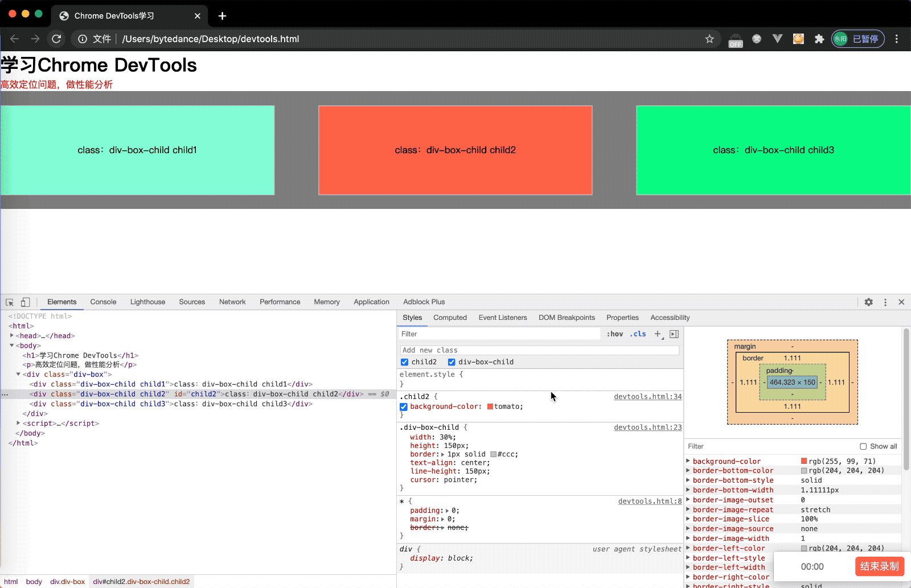Open the Extensions puzzle-piece menu
Screen dimensions: 911x588
[x=819, y=39]
